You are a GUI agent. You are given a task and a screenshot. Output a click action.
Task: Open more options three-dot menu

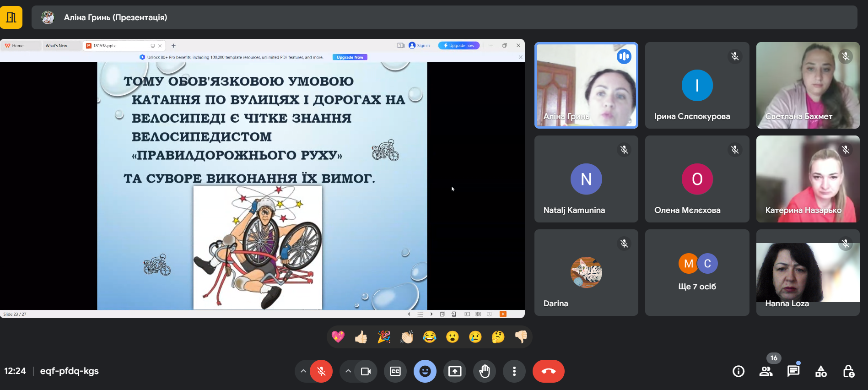[x=514, y=371]
